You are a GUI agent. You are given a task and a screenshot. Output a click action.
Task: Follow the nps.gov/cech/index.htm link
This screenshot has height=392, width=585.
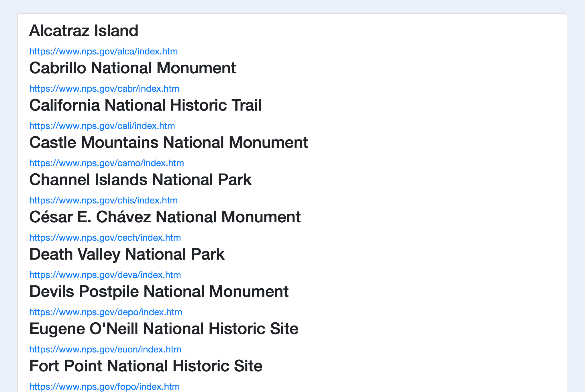(x=105, y=238)
